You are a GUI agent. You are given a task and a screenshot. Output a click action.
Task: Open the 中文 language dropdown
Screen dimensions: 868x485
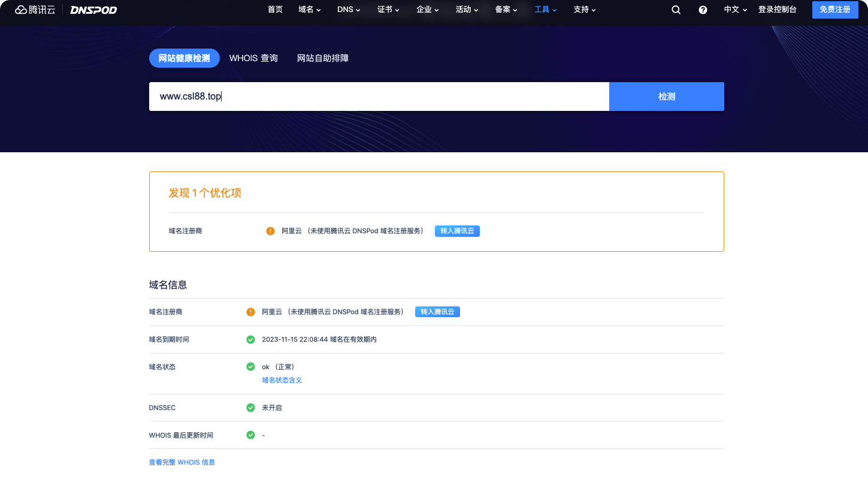(x=735, y=10)
